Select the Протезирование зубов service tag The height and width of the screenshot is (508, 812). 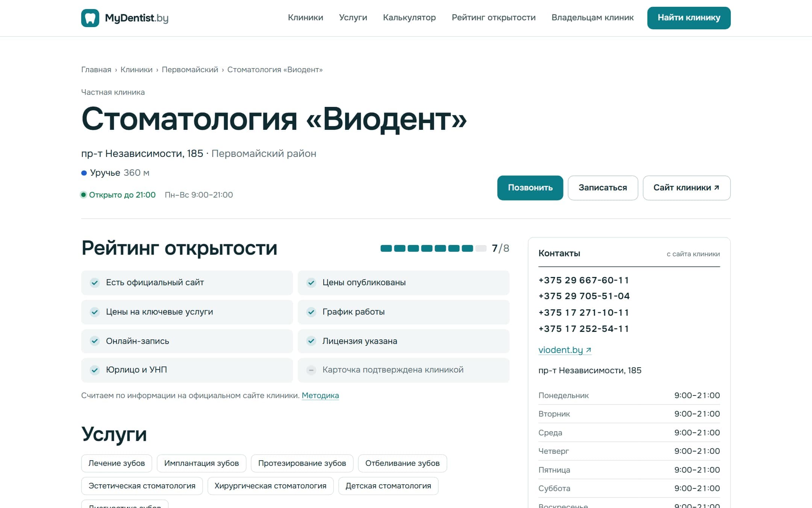tap(302, 463)
